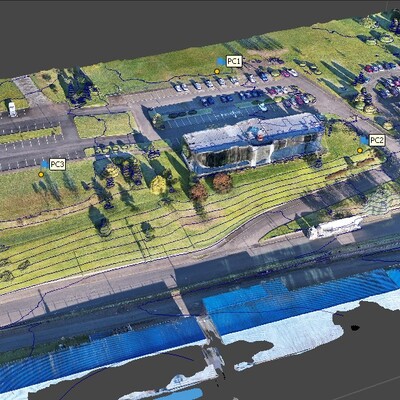Click the blue flag beside PC2
This screenshot has height=400, width=400.
click(364, 141)
